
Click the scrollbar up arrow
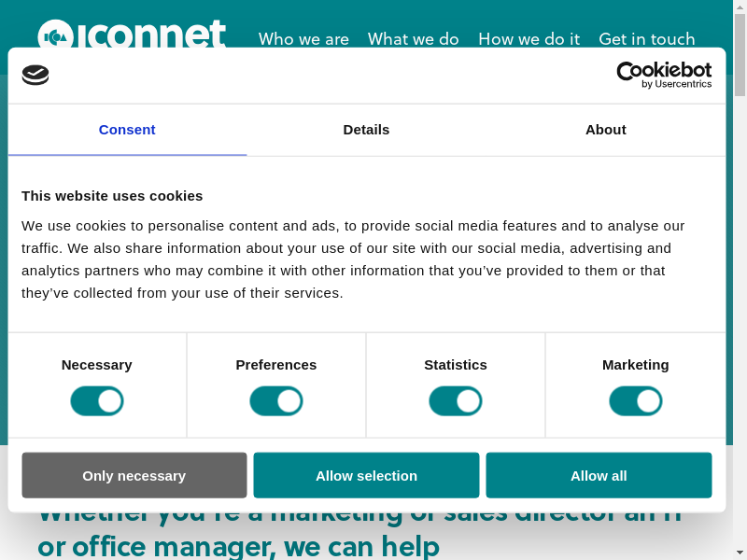click(x=740, y=7)
